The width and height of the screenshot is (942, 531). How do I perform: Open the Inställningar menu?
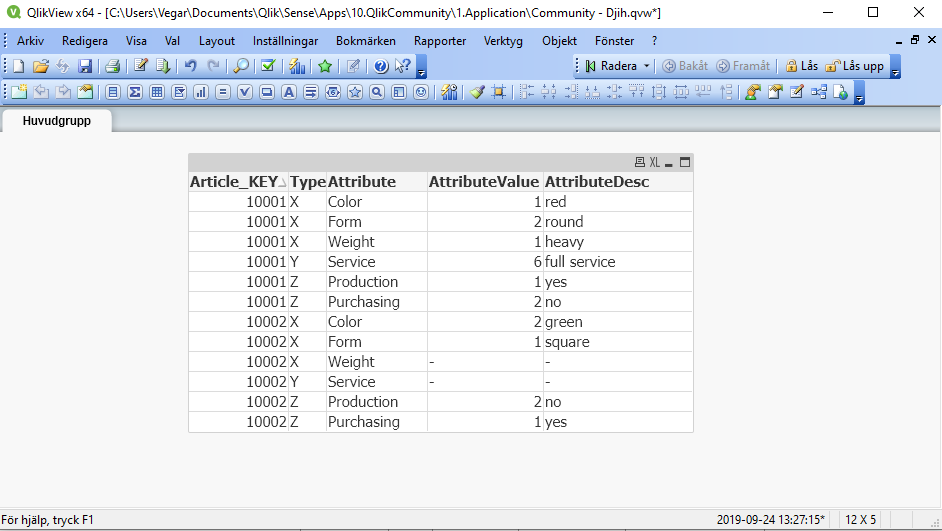coord(285,41)
